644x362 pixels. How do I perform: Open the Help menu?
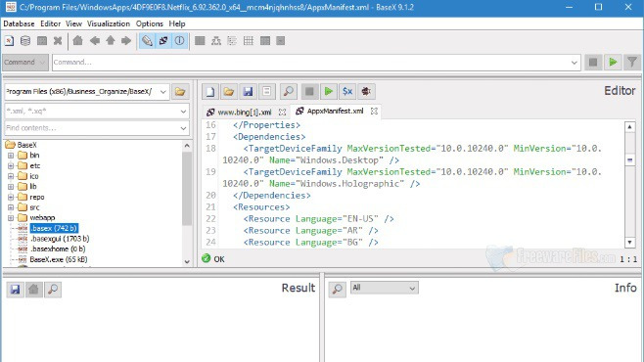point(177,23)
